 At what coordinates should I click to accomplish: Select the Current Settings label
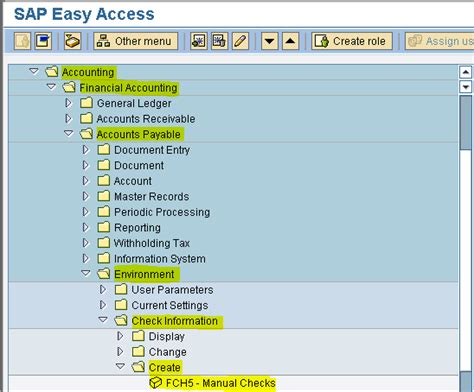170,306
